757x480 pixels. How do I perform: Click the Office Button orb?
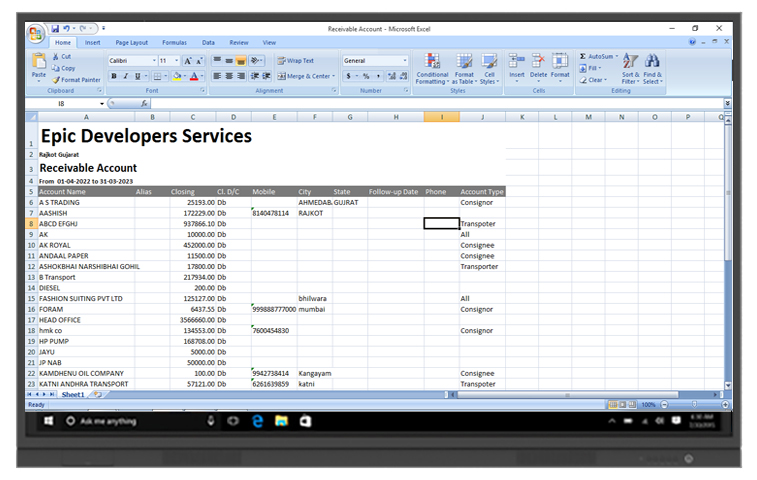pos(35,33)
